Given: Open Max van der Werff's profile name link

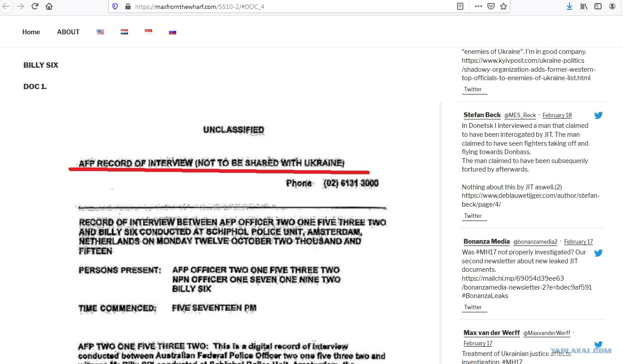Looking at the screenshot, I should point(491,333).
